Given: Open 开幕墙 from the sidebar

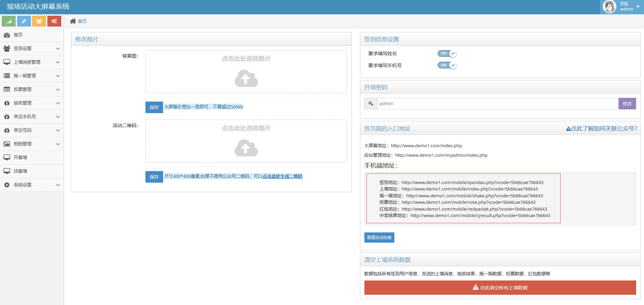Looking at the screenshot, I should click(20, 157).
